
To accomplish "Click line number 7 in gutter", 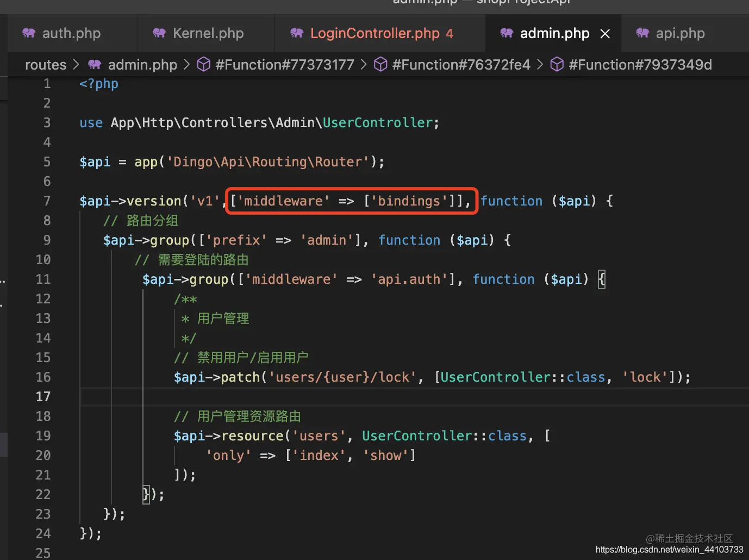I will coord(47,201).
